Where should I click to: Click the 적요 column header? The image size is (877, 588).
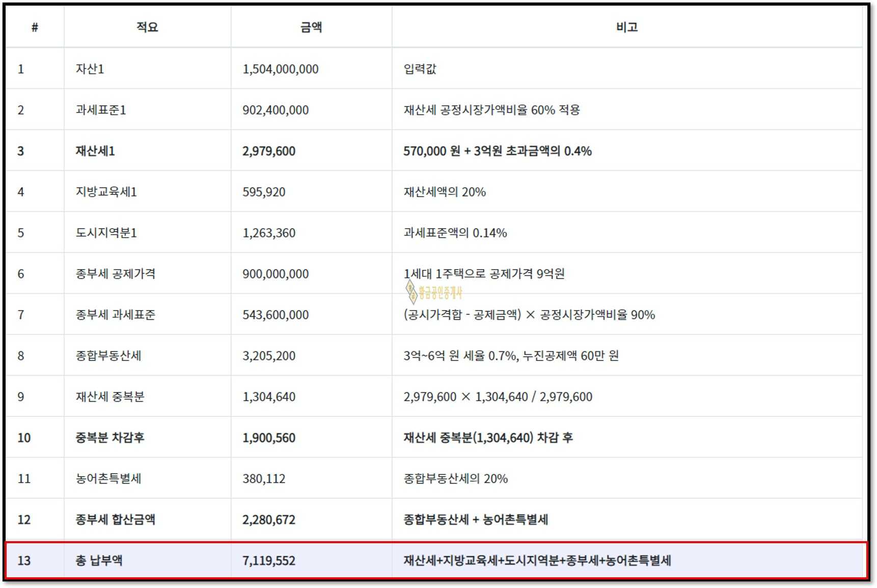click(147, 27)
